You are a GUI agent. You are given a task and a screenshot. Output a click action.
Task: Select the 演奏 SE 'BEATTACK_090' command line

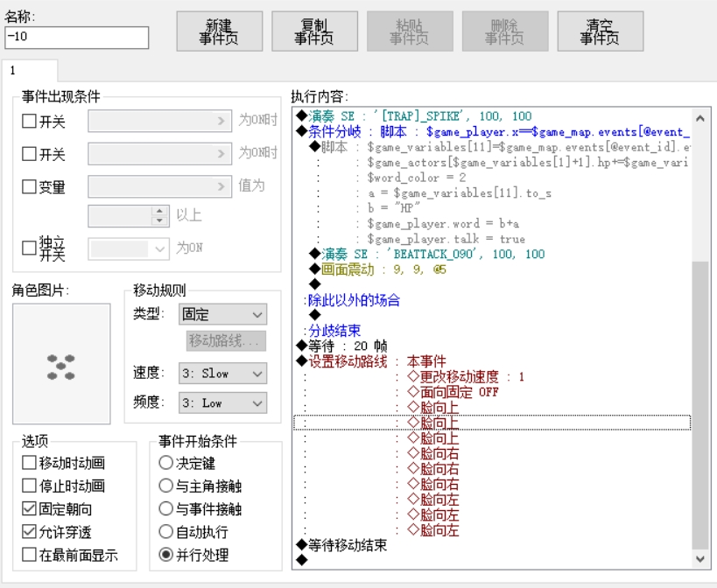click(x=492, y=254)
